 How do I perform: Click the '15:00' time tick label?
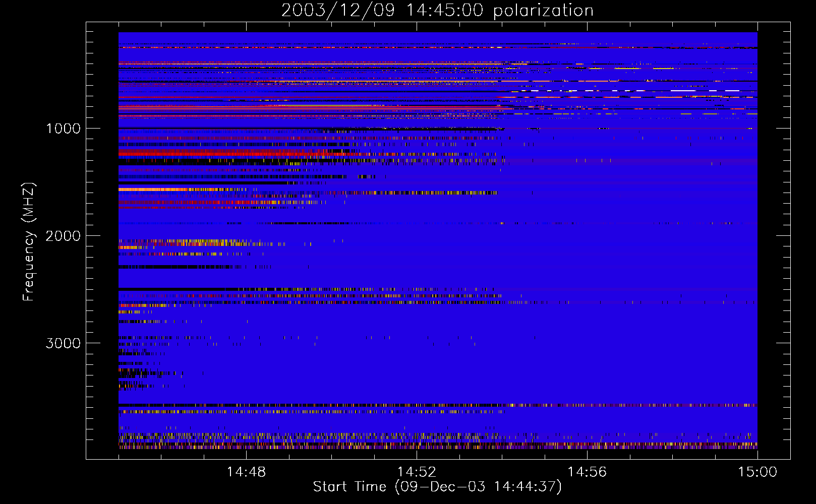point(757,472)
